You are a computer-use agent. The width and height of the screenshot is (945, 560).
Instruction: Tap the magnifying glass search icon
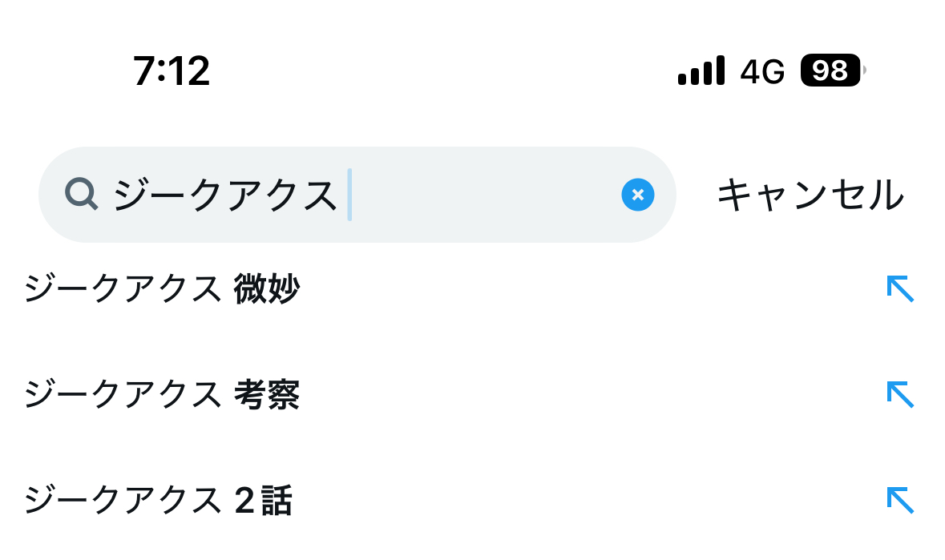(x=82, y=194)
